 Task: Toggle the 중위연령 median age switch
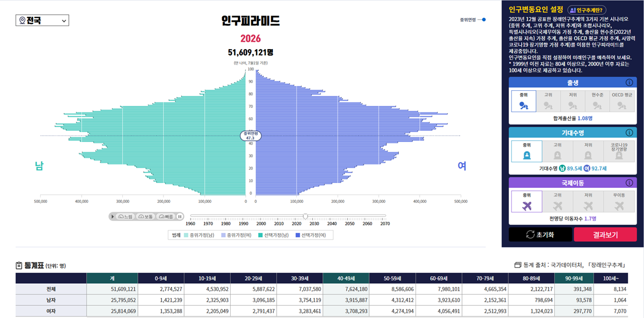(482, 20)
